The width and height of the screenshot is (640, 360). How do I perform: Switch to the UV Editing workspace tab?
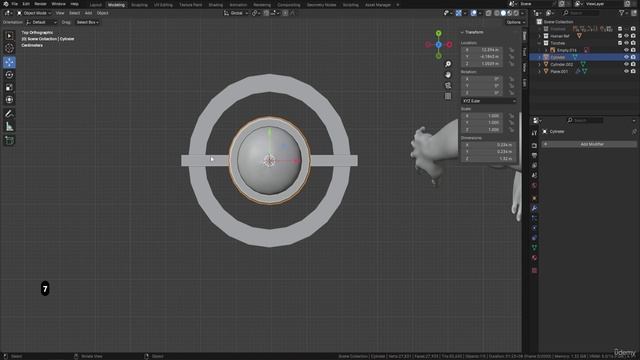(163, 5)
